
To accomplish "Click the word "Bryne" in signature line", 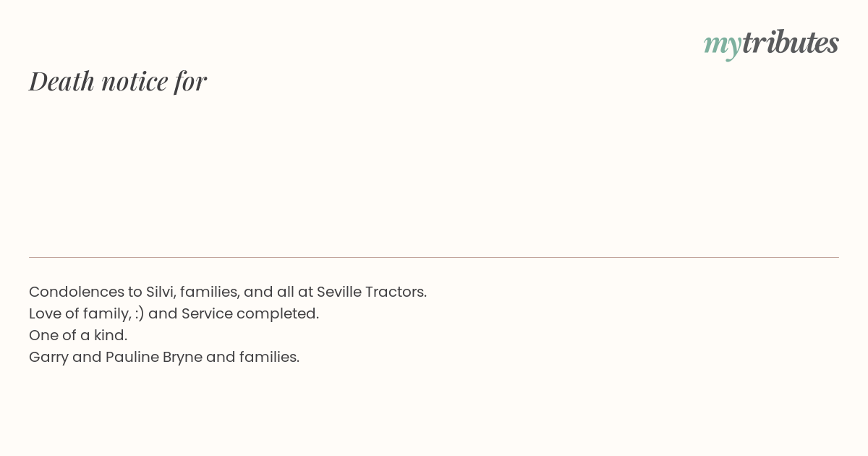I will coord(182,358).
